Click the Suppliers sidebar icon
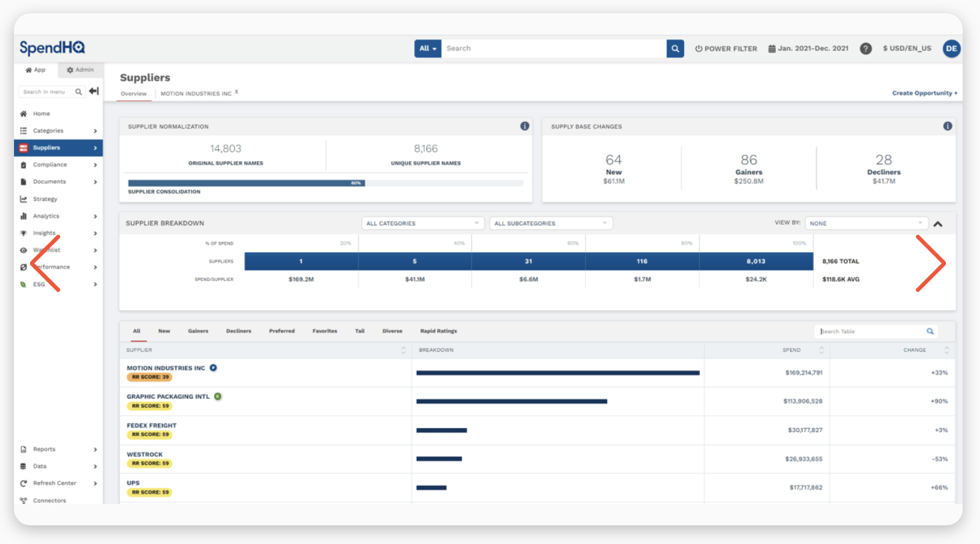Image resolution: width=980 pixels, height=544 pixels. coord(23,148)
